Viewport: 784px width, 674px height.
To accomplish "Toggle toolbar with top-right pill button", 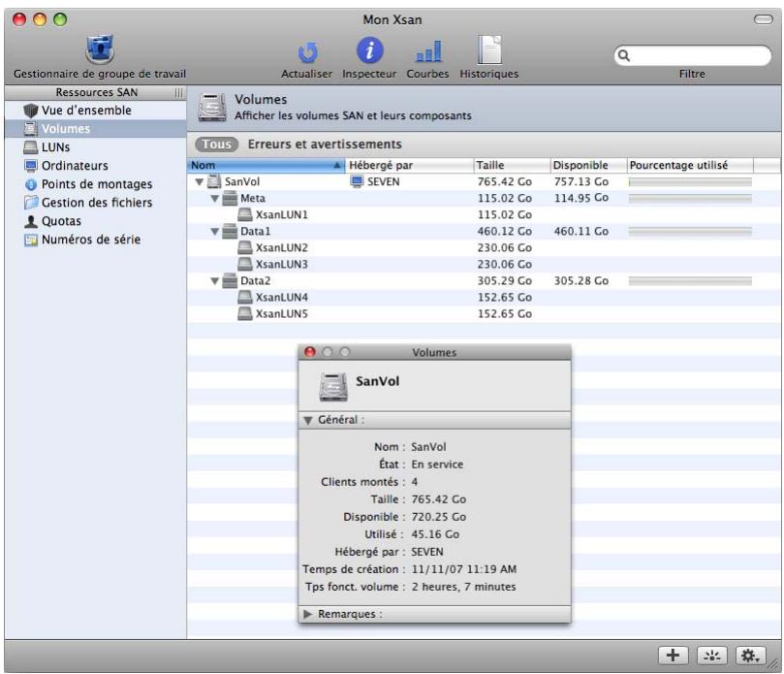I will click(764, 19).
